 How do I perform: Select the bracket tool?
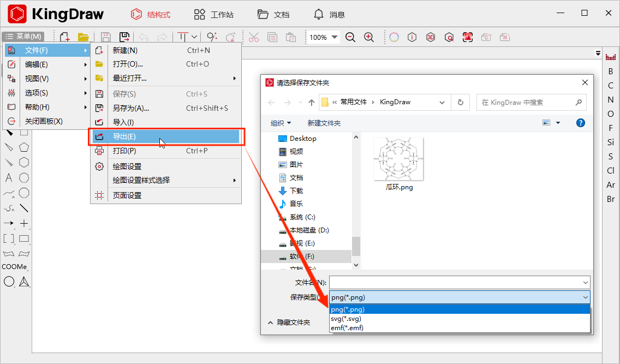click(9, 238)
